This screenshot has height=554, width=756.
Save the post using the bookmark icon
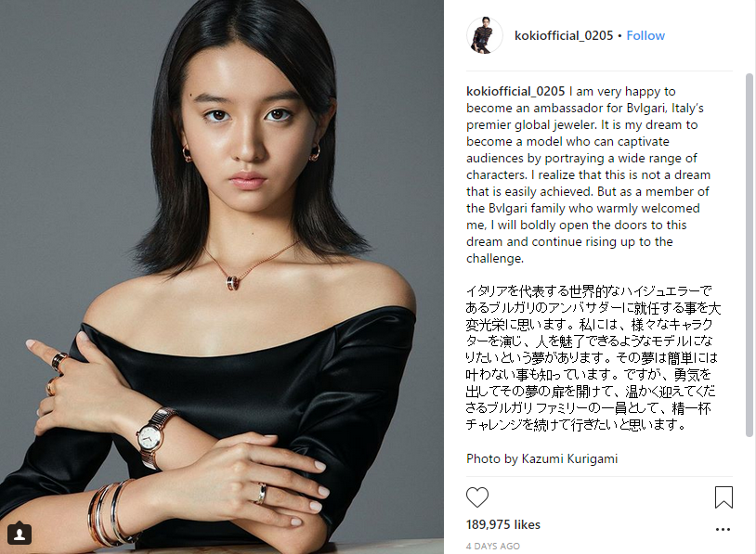click(723, 497)
